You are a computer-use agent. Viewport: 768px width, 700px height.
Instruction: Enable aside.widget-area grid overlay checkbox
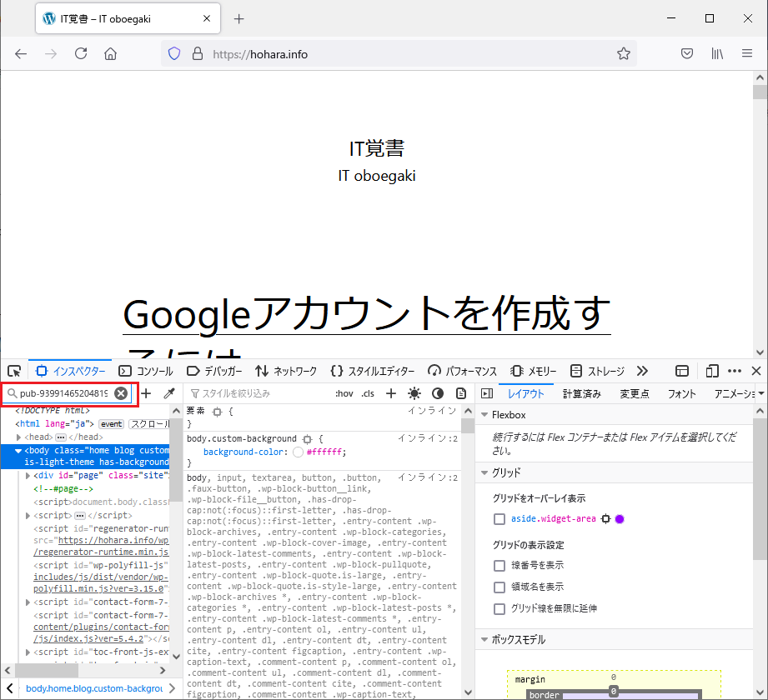coord(499,519)
